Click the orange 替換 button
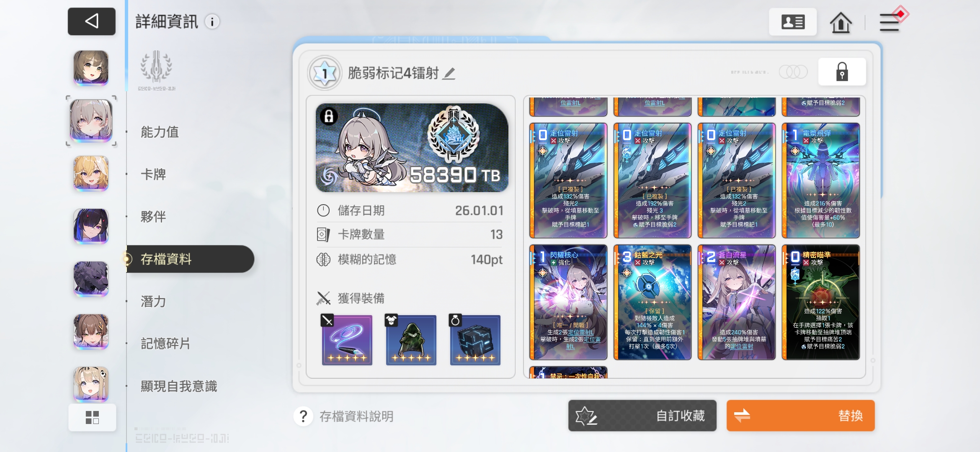The height and width of the screenshot is (452, 980). coord(800,416)
